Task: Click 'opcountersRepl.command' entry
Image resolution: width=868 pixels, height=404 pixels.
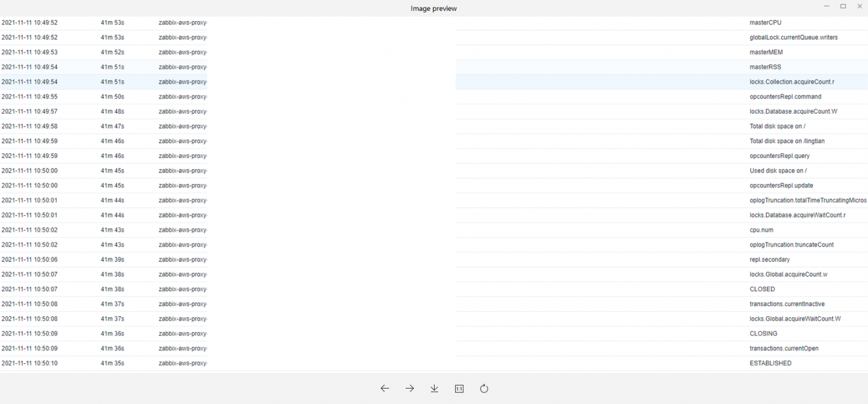Action: [x=785, y=97]
